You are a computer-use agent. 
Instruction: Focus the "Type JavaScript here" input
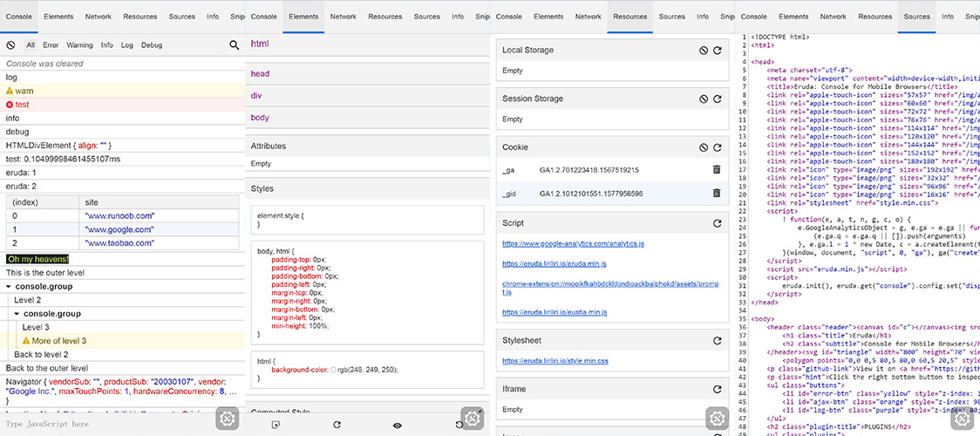click(105, 424)
